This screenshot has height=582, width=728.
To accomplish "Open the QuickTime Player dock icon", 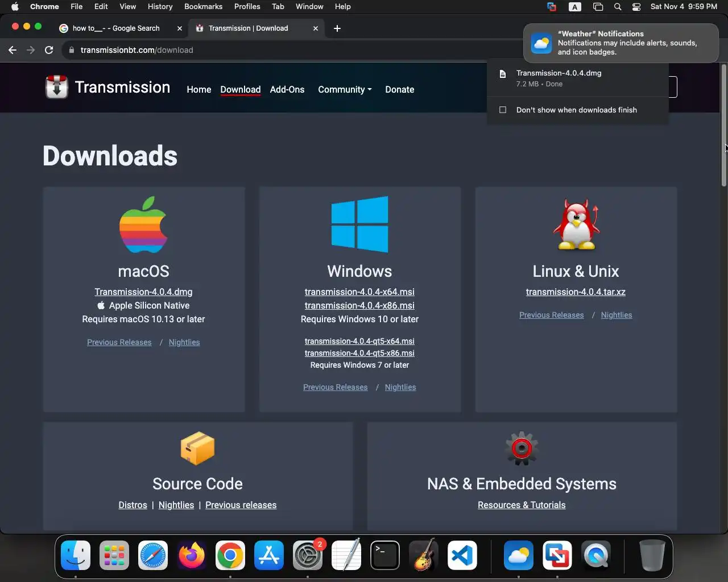I will coord(596,555).
